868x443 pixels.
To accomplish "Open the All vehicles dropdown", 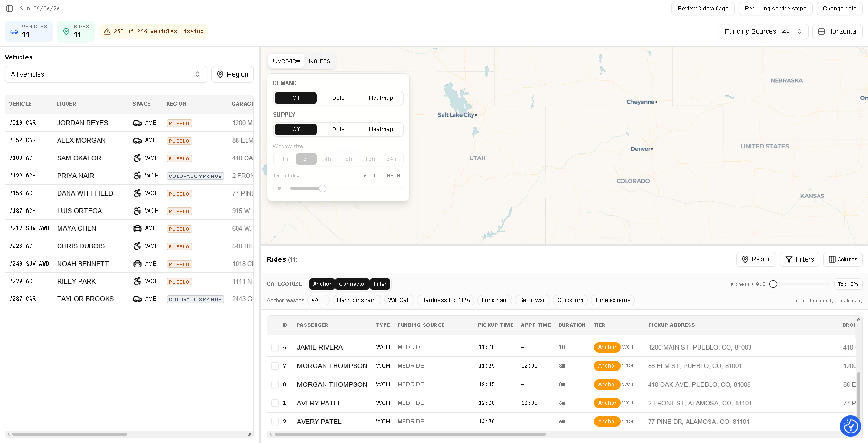I will (106, 74).
